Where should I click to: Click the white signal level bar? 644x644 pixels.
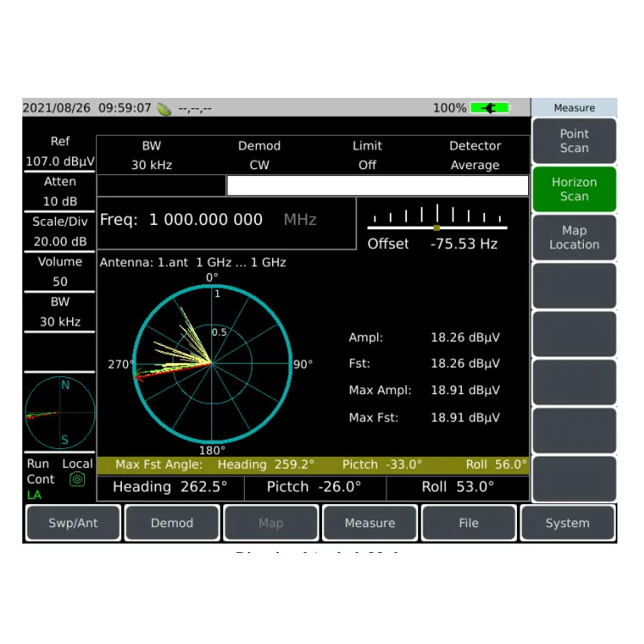[378, 185]
